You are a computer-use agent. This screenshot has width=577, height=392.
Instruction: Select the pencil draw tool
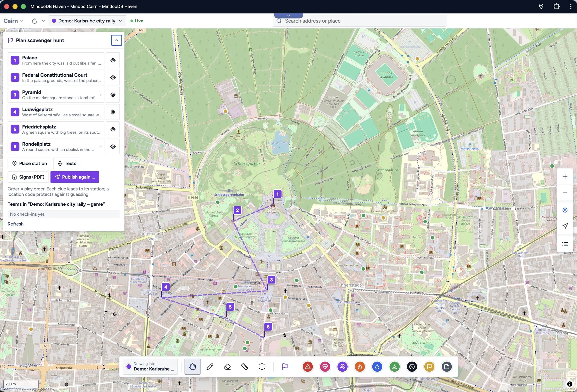pyautogui.click(x=210, y=367)
